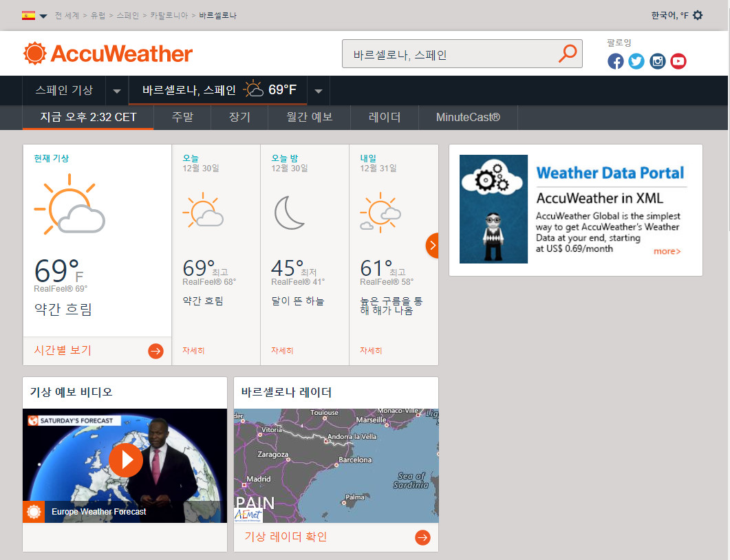Click the 높은 구름을 통해 해가 나옴 description
The image size is (730, 560).
pyautogui.click(x=391, y=306)
